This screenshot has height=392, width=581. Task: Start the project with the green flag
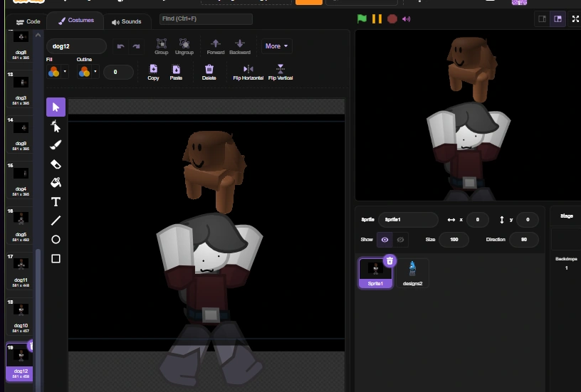coord(362,19)
